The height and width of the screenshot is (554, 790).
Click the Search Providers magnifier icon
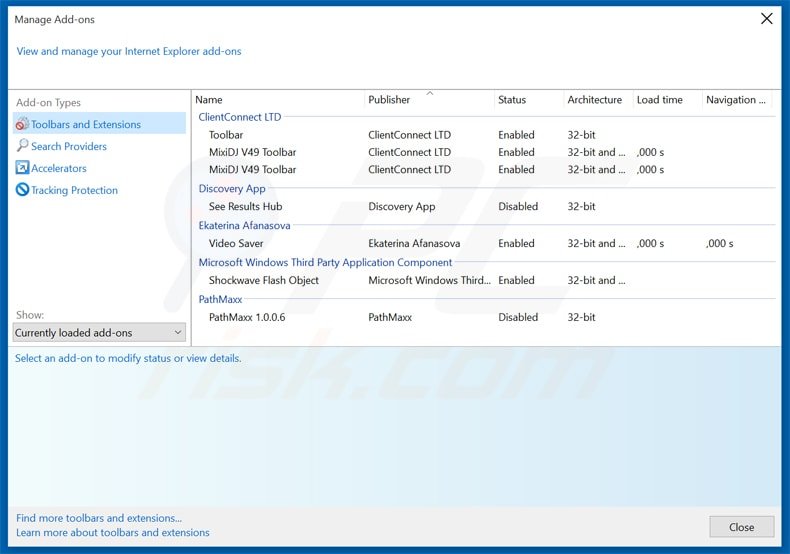tap(22, 146)
